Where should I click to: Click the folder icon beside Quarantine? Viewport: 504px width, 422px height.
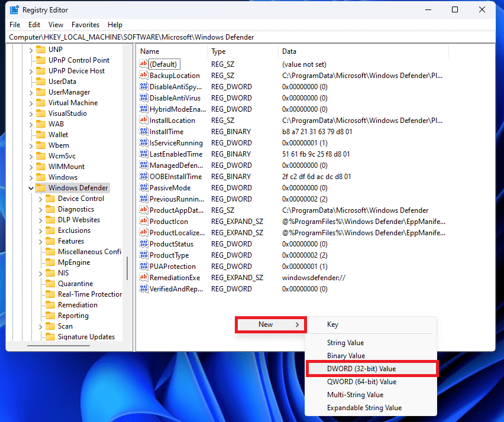(x=50, y=284)
